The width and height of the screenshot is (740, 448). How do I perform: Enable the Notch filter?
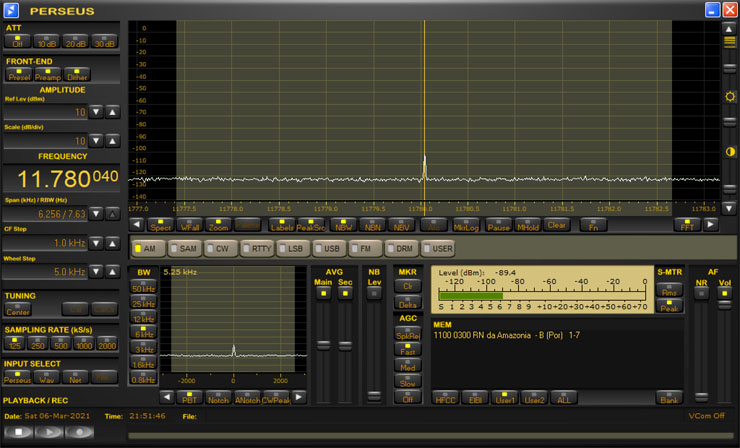tap(218, 397)
